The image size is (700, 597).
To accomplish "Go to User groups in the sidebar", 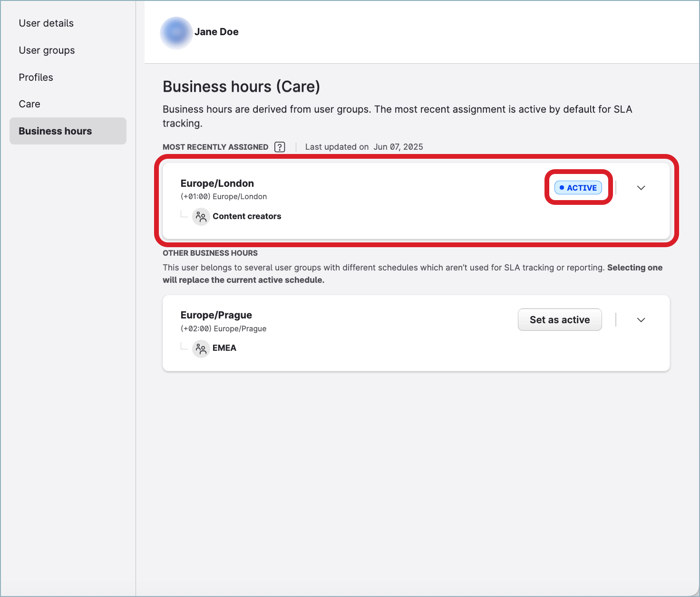I will 47,50.
